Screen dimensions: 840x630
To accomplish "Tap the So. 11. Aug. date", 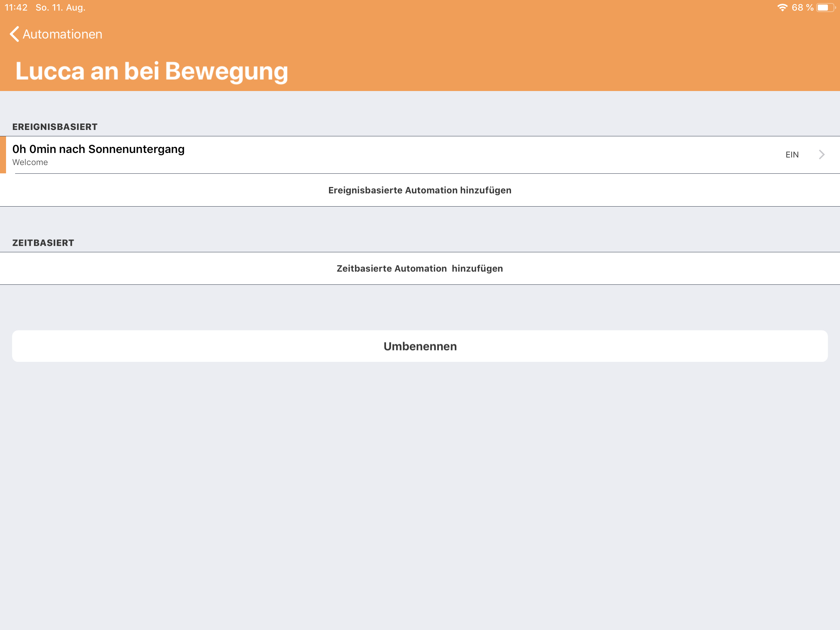I will coord(60,8).
